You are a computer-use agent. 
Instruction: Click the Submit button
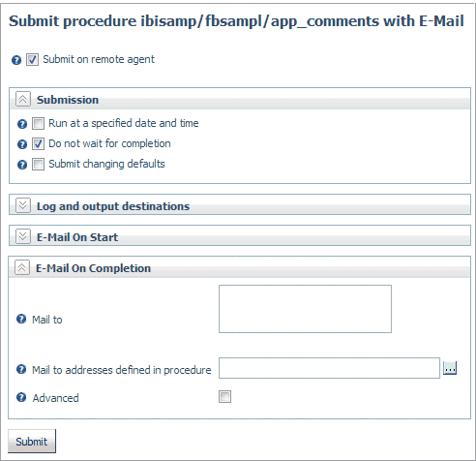tap(32, 441)
